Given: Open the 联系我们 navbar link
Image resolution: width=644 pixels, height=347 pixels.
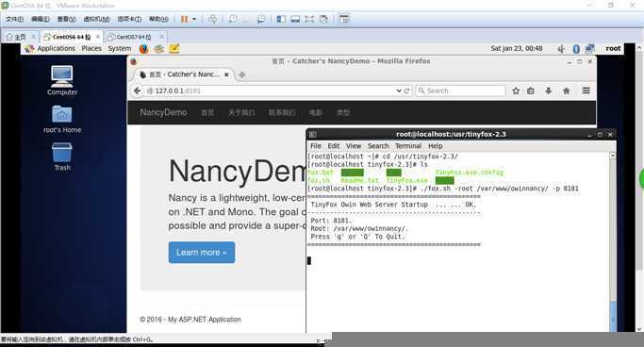Looking at the screenshot, I should pyautogui.click(x=282, y=112).
